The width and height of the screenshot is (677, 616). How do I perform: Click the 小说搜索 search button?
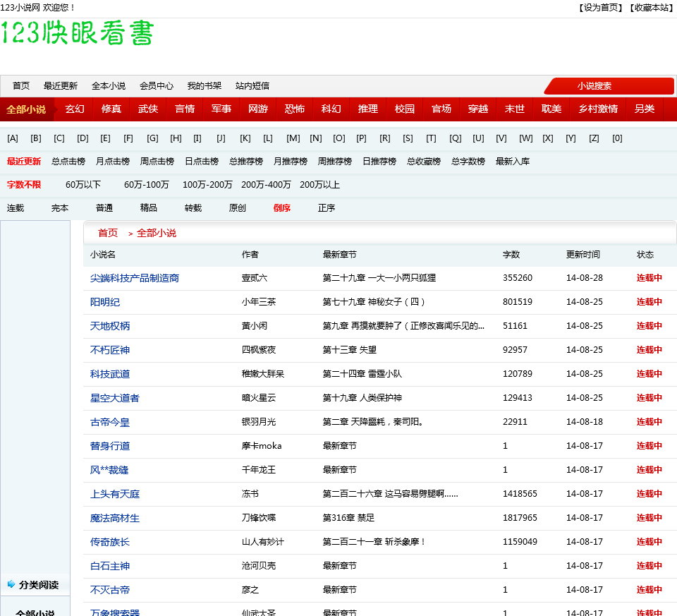coord(594,86)
